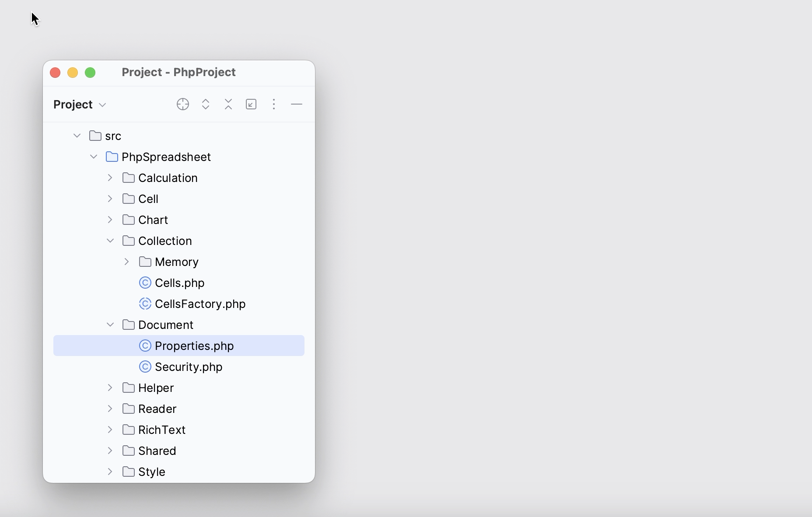Click the Calculation folder icon
This screenshot has height=517, width=812.
(129, 178)
